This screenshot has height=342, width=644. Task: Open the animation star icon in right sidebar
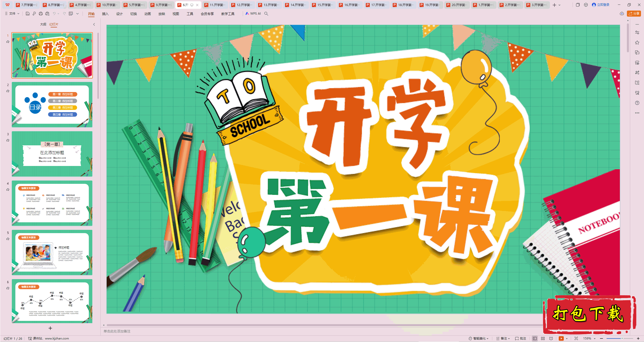coord(637,42)
